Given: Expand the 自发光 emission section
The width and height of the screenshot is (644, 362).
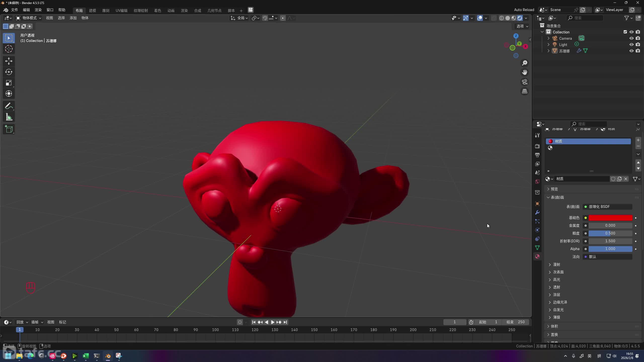Looking at the screenshot, I should (558, 310).
